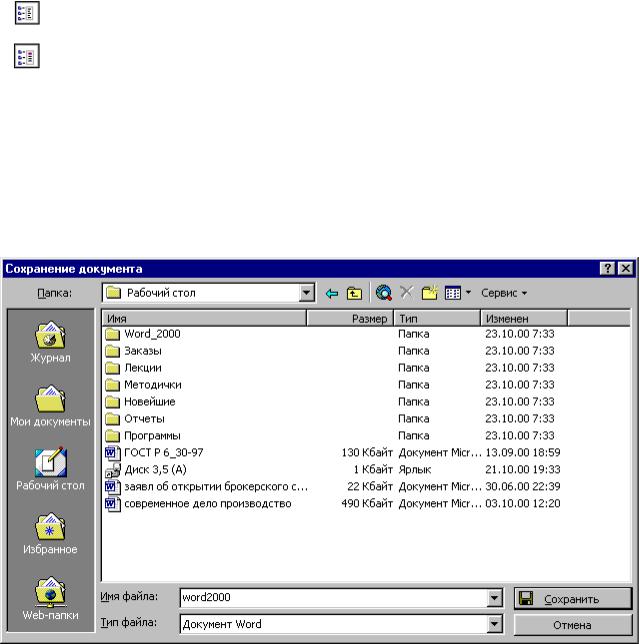Open Мои документы in places bar
The width and height of the screenshot is (639, 644).
(50, 406)
